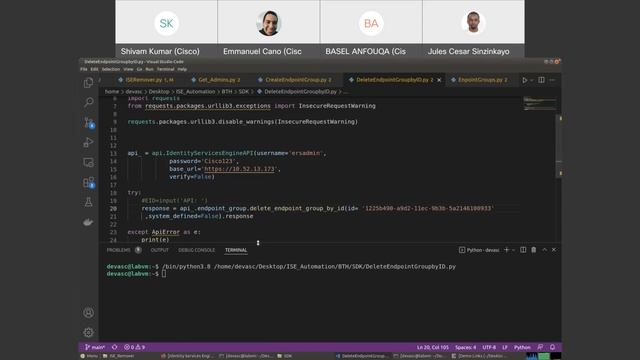Create a new terminal with plus icon
Screen dimensions: 640x360
[507, 250]
